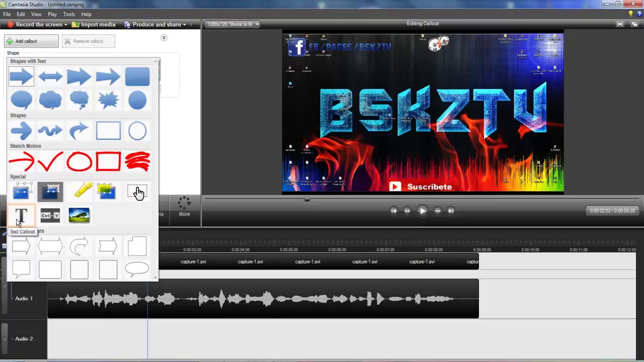The image size is (644, 362).
Task: Click Record the screen
Action: coord(35,25)
